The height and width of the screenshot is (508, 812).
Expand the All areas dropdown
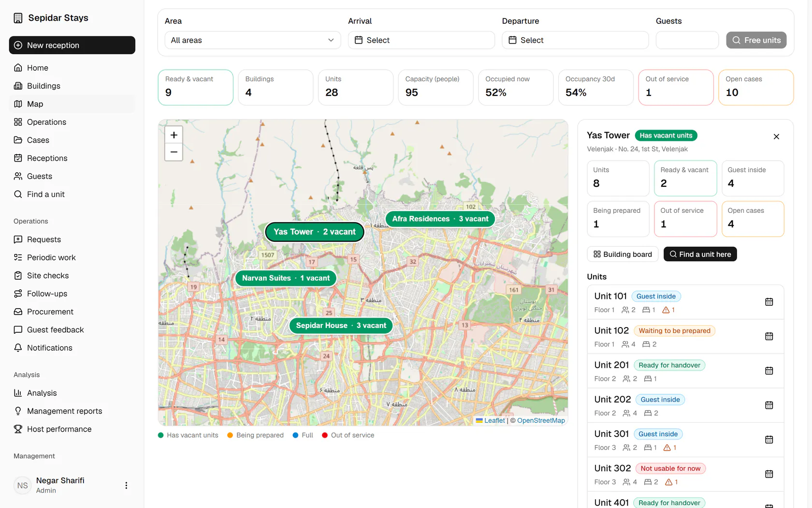pyautogui.click(x=253, y=40)
